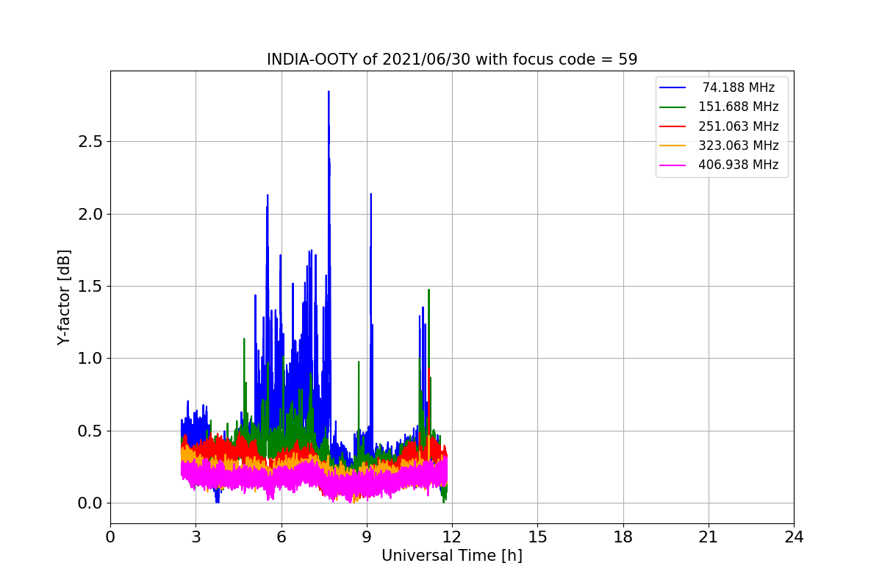882x588 pixels.
Task: Click the x-axis tick label '9'
Action: (x=367, y=537)
